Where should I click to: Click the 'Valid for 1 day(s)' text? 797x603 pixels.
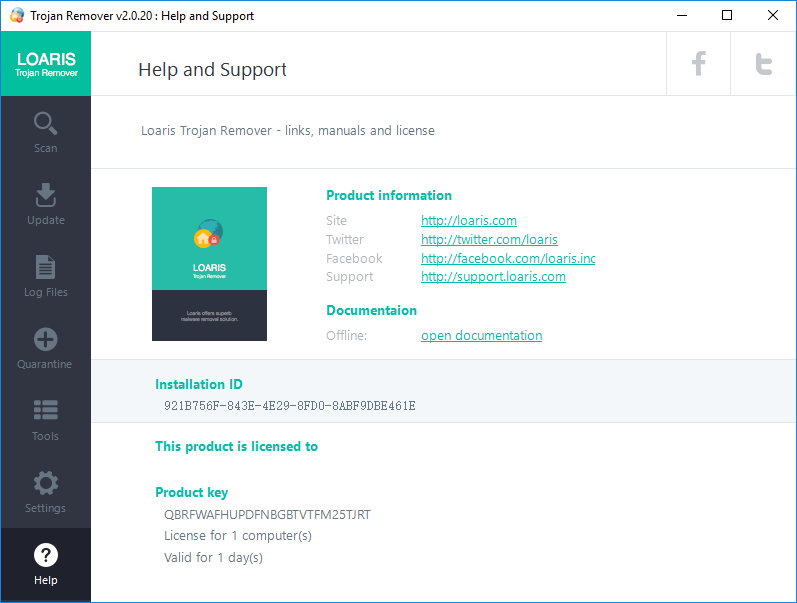pyautogui.click(x=213, y=558)
